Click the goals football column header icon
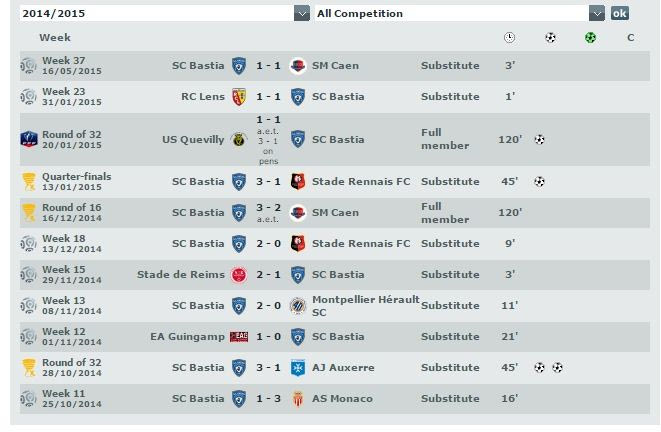 550,38
